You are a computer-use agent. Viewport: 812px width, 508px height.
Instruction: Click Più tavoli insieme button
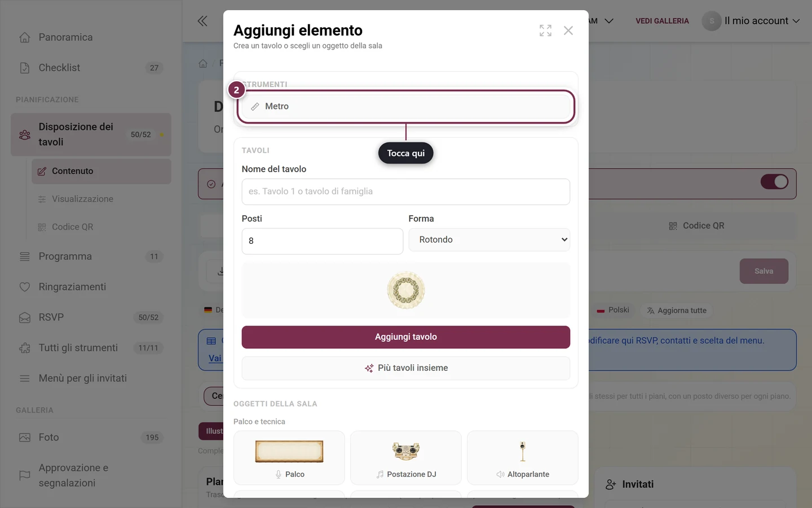405,368
